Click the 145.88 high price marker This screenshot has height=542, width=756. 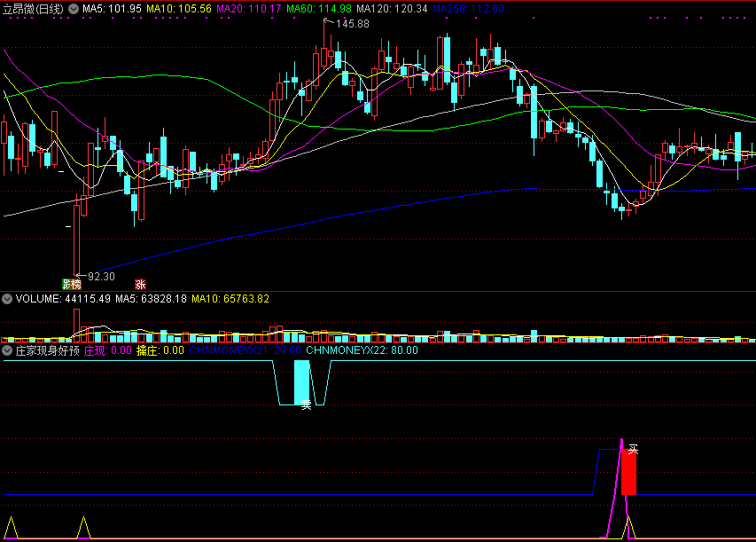tap(352, 24)
